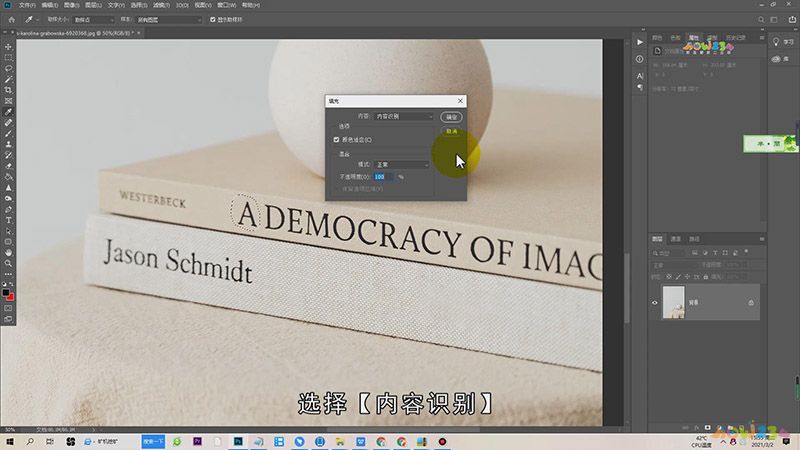Select the Clone Stamp tool
The height and width of the screenshot is (450, 800).
(8, 144)
